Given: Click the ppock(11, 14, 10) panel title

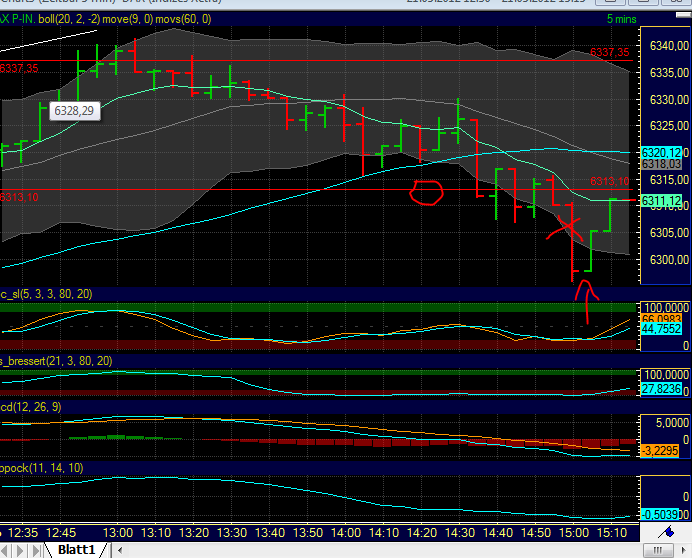Looking at the screenshot, I should (41, 468).
